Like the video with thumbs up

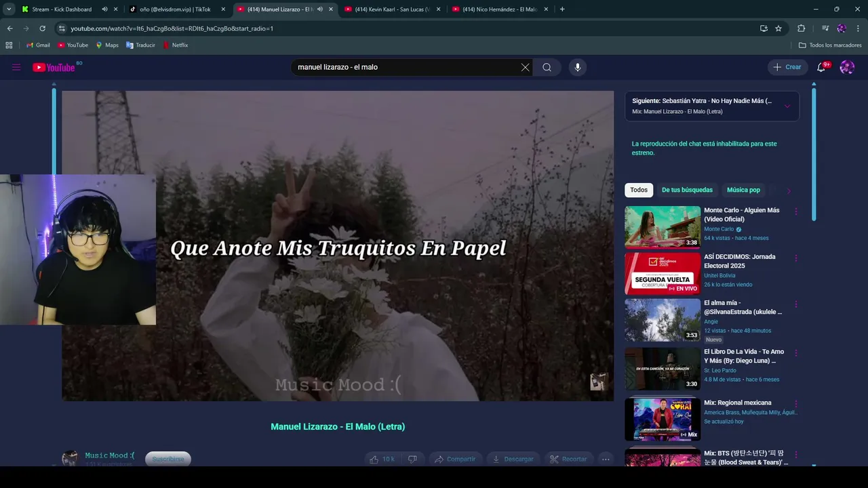click(382, 459)
